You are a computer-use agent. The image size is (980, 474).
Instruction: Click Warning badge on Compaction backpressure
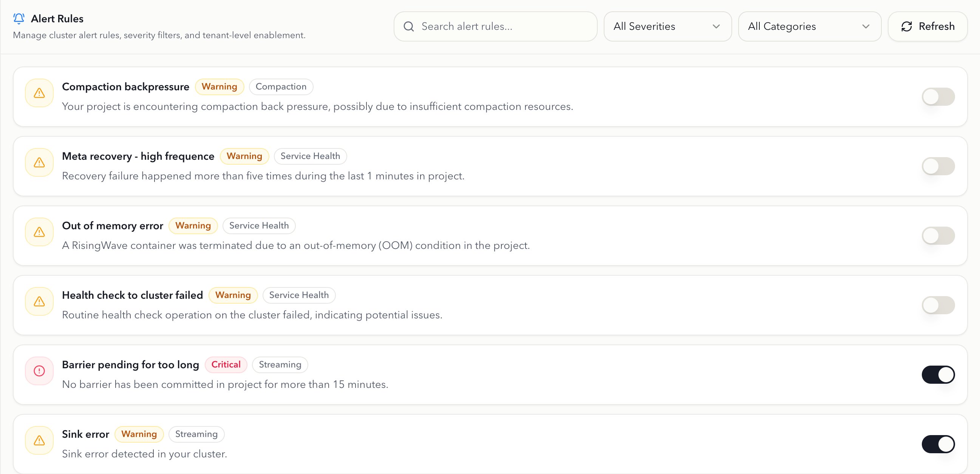(x=219, y=87)
